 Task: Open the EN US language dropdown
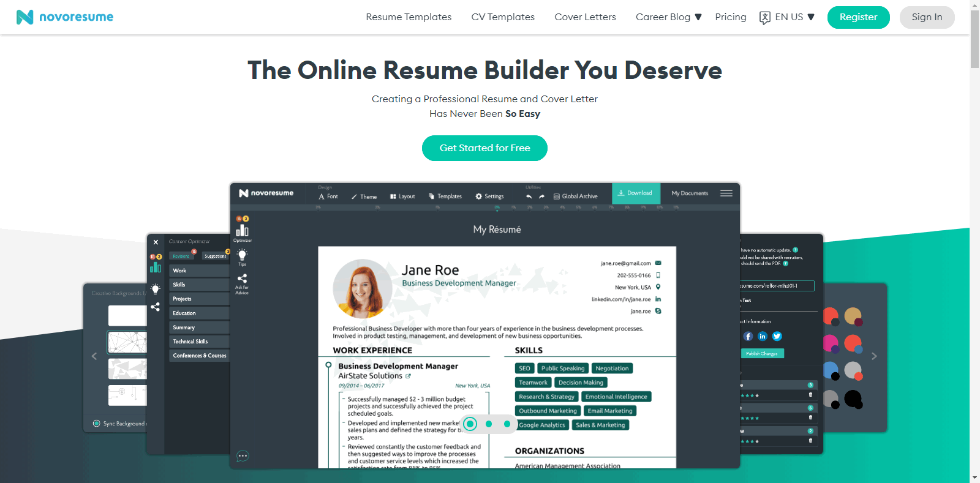(x=795, y=17)
